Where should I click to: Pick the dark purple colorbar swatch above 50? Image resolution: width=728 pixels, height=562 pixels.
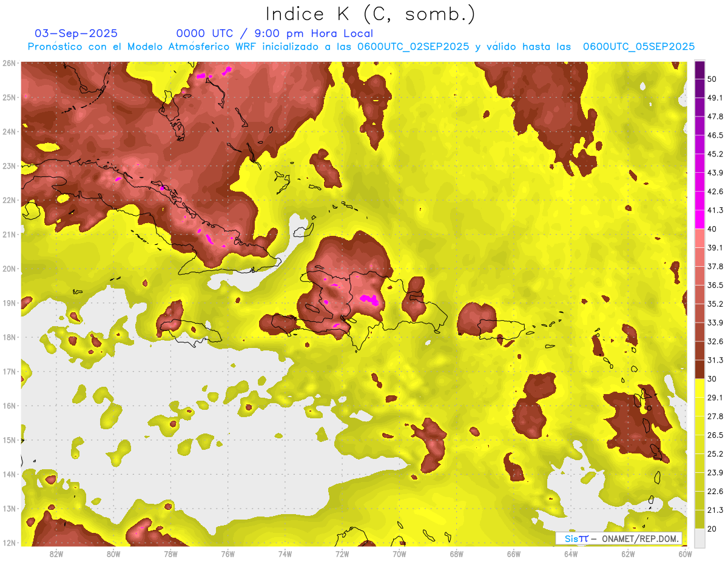[699, 70]
